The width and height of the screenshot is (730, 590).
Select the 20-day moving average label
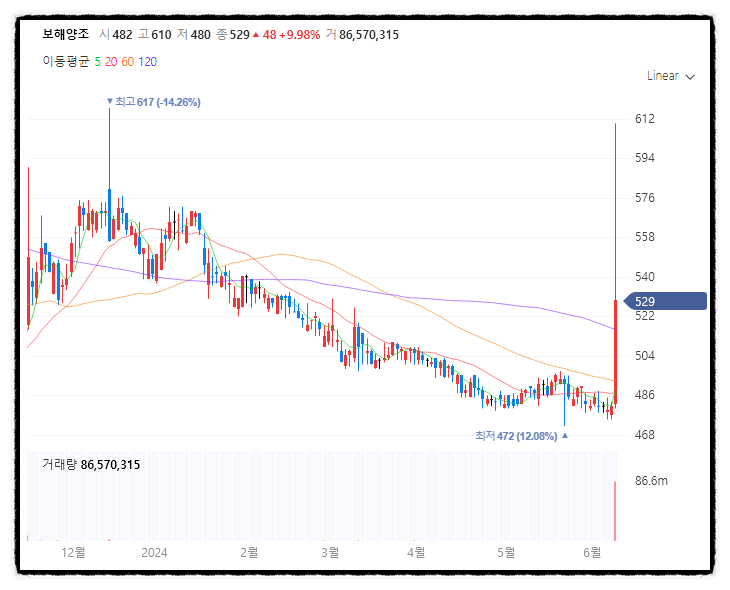point(111,61)
